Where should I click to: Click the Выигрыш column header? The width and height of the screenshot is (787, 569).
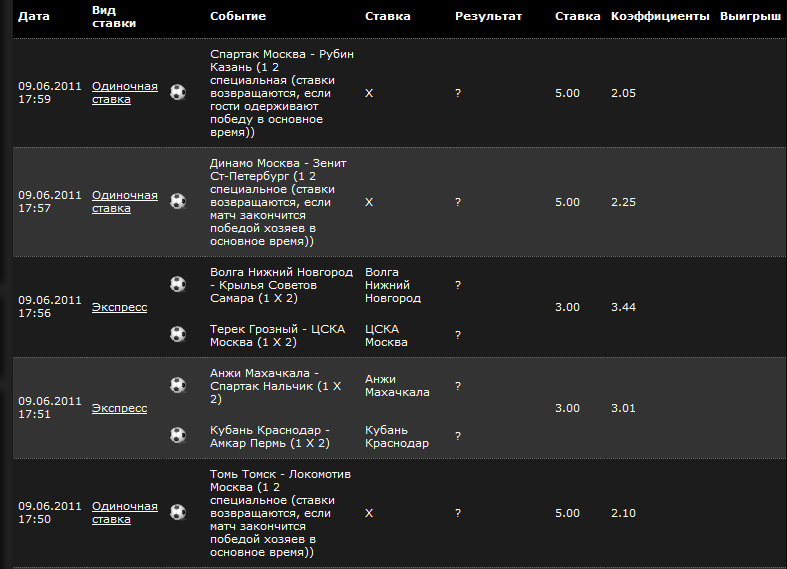(x=750, y=16)
